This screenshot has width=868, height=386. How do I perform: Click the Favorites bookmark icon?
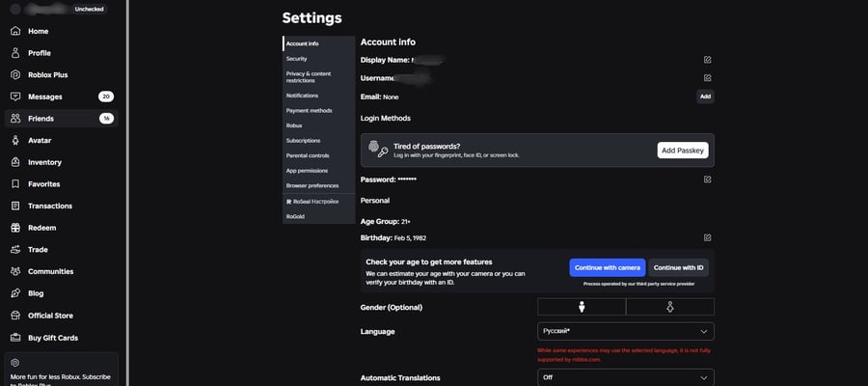point(15,184)
